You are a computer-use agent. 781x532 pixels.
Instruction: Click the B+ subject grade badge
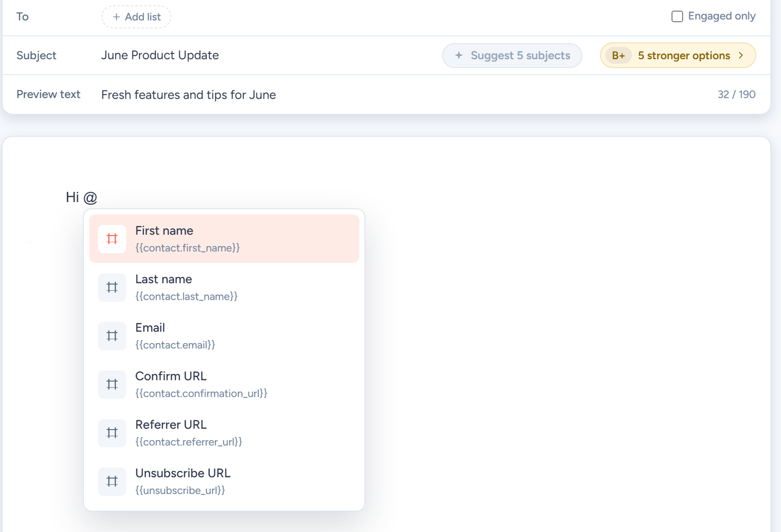pos(618,56)
